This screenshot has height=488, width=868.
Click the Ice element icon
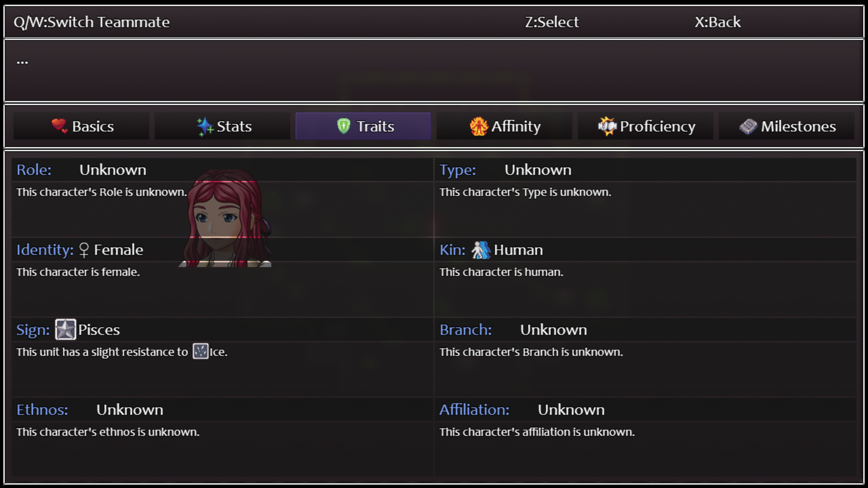point(200,351)
